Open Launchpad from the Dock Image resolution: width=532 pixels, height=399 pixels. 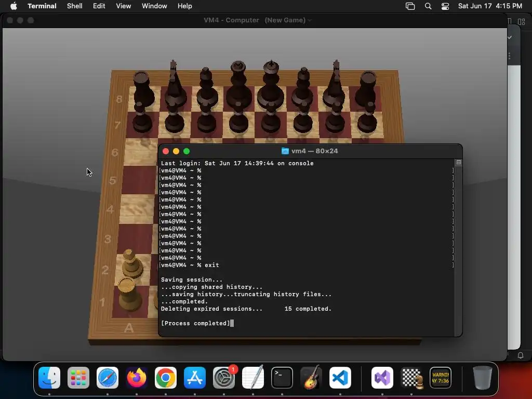tap(78, 377)
